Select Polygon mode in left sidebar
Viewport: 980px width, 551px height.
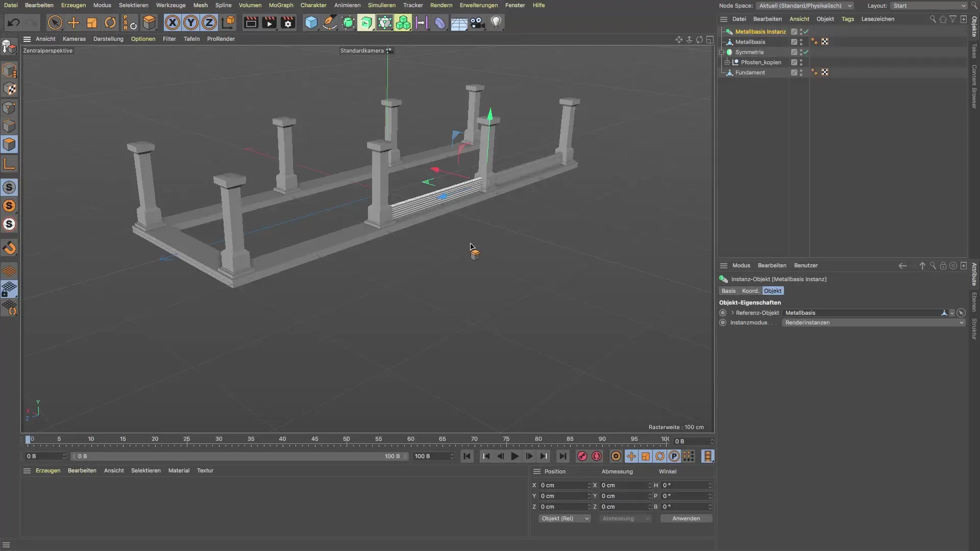(x=9, y=144)
